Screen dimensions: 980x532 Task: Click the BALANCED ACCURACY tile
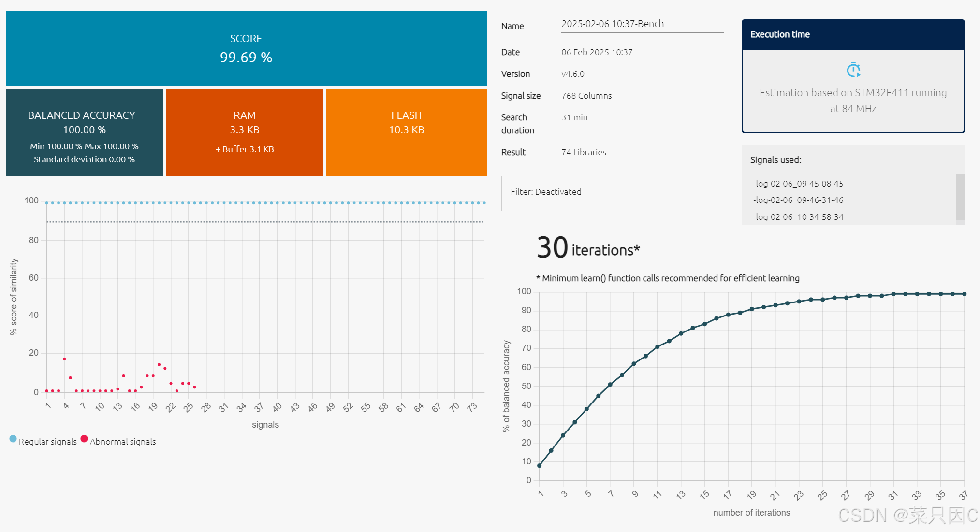tap(84, 133)
